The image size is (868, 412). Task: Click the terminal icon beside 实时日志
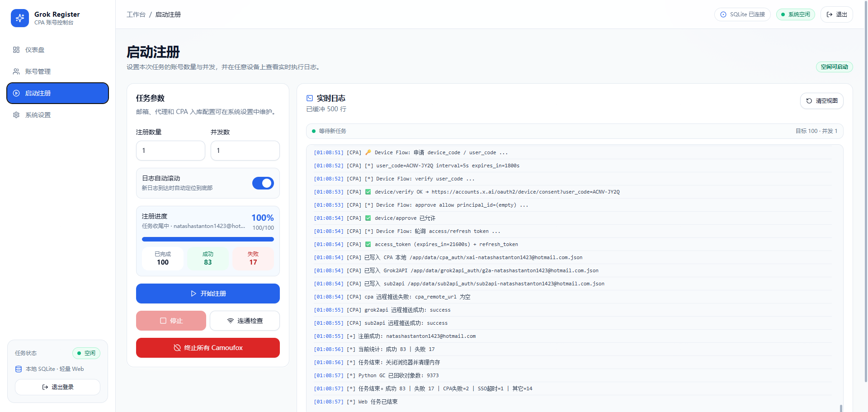click(x=310, y=98)
